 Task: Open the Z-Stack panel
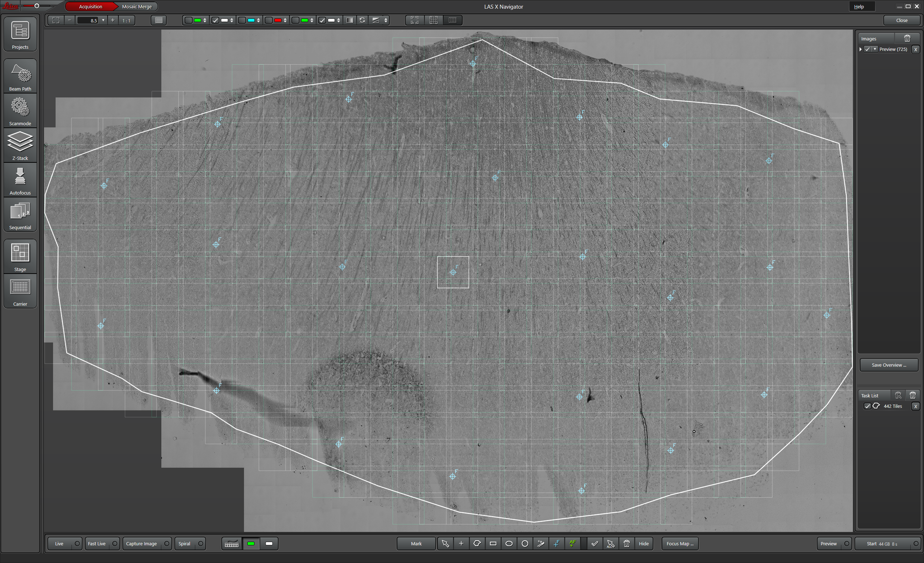point(20,145)
